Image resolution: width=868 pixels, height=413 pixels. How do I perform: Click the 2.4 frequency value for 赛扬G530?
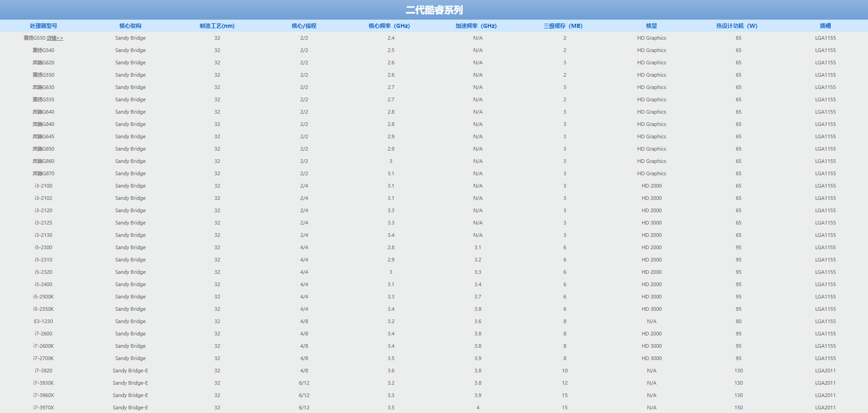[391, 38]
